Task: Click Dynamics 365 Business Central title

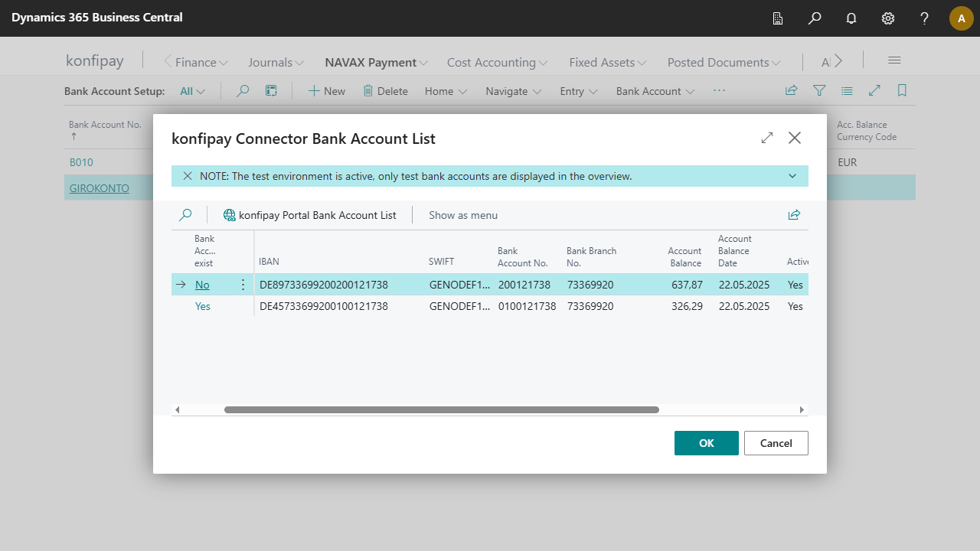Action: click(97, 17)
